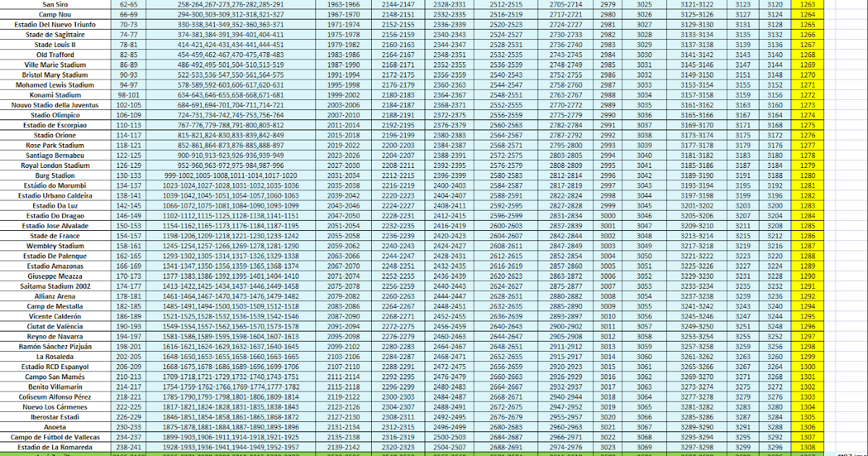868x456 pixels.
Task: Click the Reyno de Navarra cell
Action: [56, 337]
